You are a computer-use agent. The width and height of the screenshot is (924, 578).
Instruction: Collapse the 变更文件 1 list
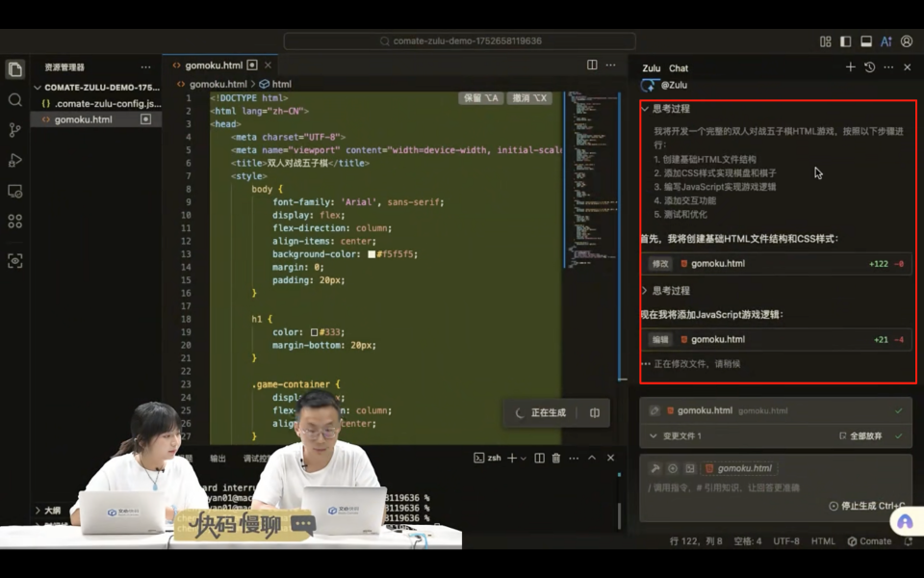click(653, 435)
